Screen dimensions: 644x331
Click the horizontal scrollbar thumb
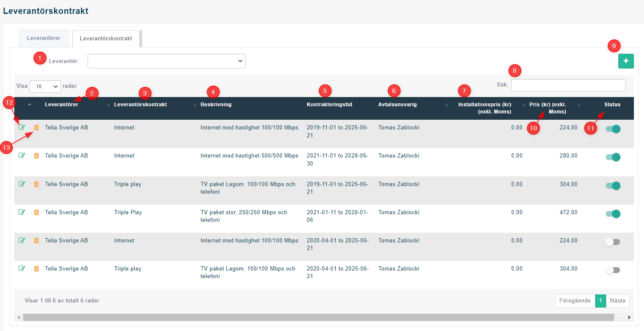318,317
